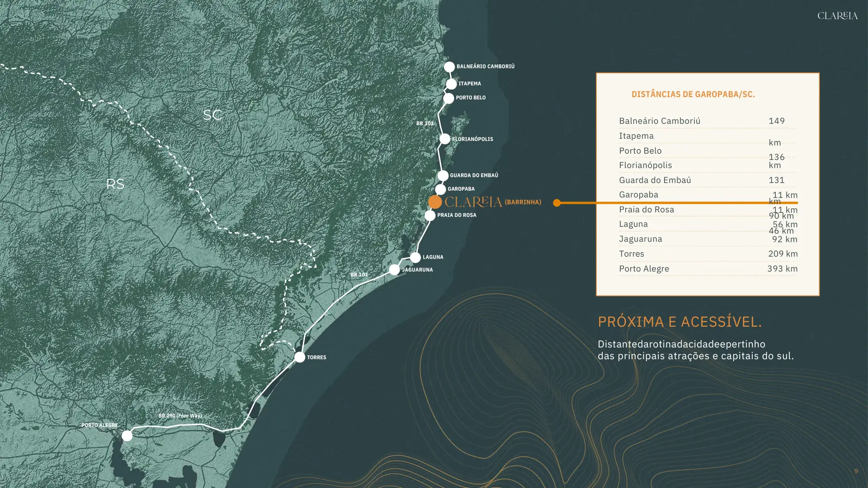Click the Laguna white map dot

click(415, 258)
